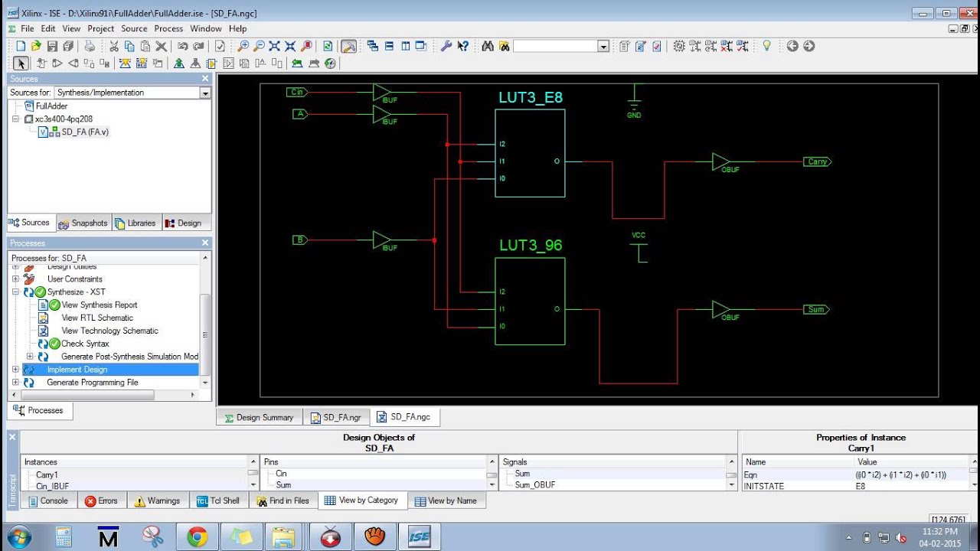Screen dimensions: 980x551
Task: Open the Process menu
Action: tap(168, 28)
